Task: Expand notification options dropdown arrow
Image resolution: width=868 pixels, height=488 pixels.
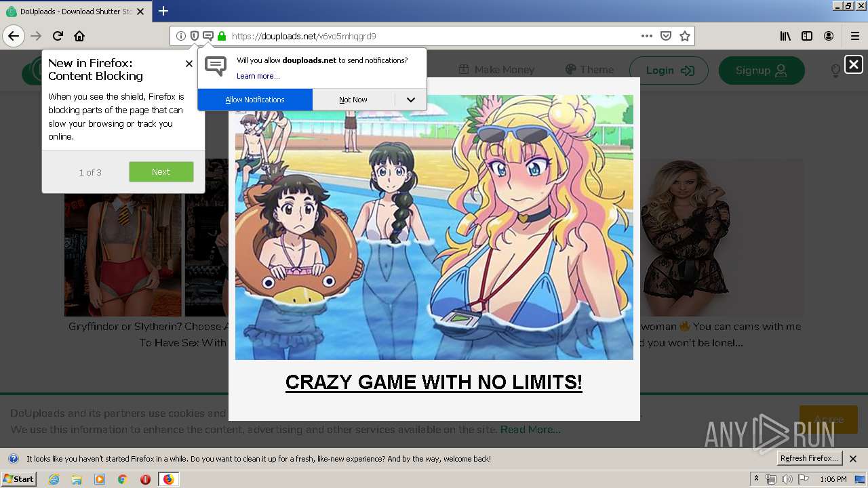Action: 411,100
